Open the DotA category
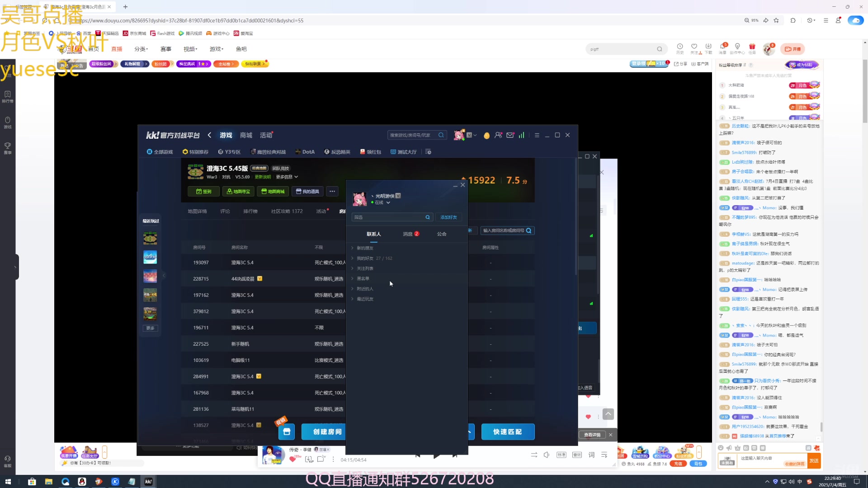The height and width of the screenshot is (488, 868). coord(305,152)
